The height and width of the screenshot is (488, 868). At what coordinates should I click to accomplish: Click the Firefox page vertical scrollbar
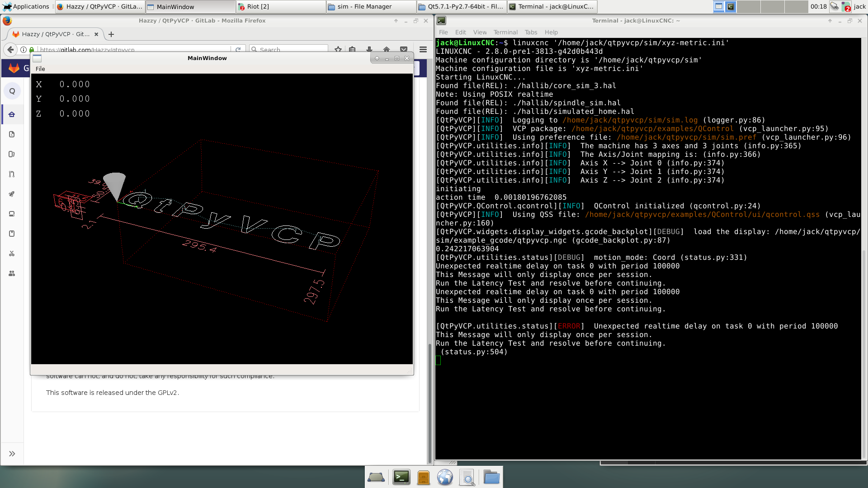[429, 404]
